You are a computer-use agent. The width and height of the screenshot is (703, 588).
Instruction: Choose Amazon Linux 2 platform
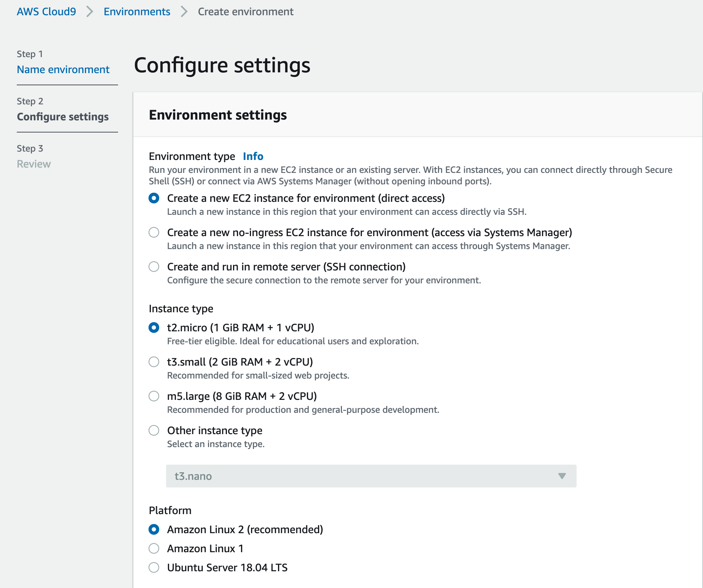tap(154, 529)
